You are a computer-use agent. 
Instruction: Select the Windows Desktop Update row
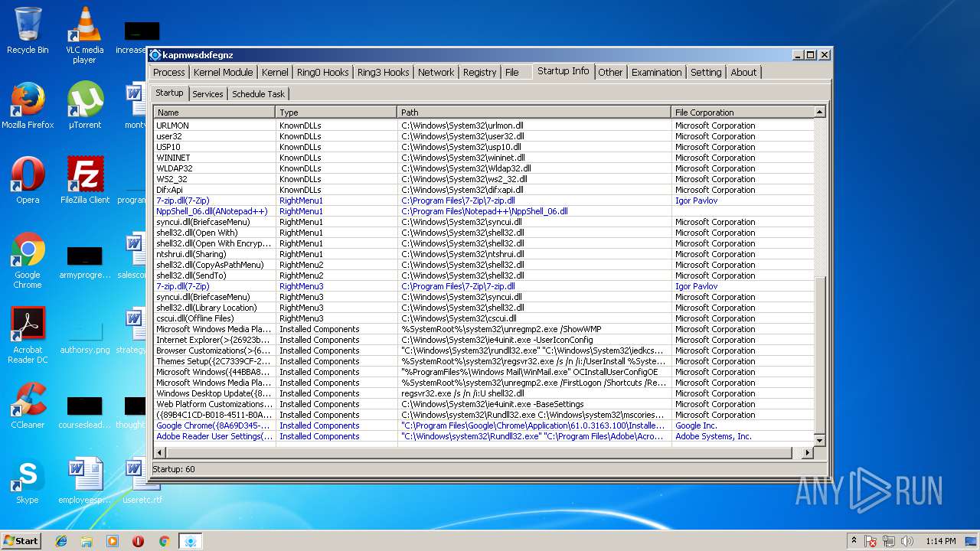pos(484,393)
